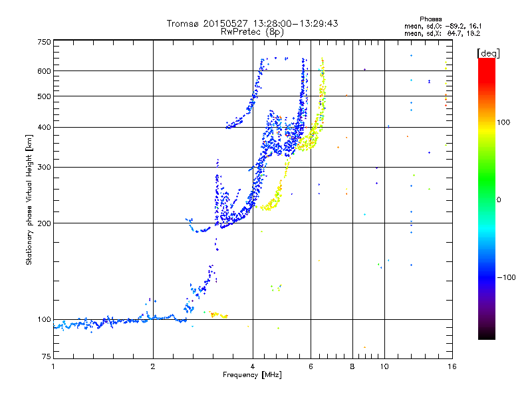
Task: Click the rainbow phase colorbar
Action: coord(487,199)
